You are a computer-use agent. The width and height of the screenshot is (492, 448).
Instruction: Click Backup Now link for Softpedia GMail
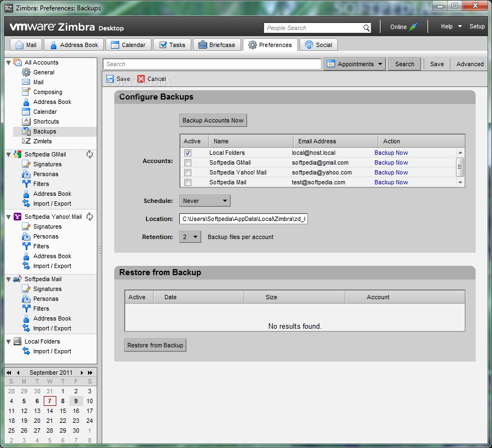[x=391, y=162]
